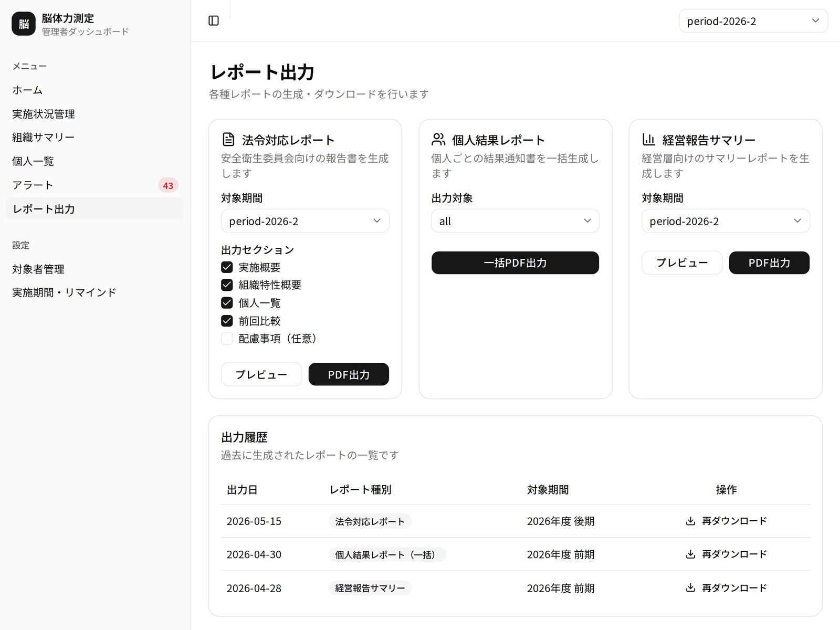Viewport: 840px width, 630px height.
Task: Open 対象者管理 under 設定
Action: [x=95, y=269]
